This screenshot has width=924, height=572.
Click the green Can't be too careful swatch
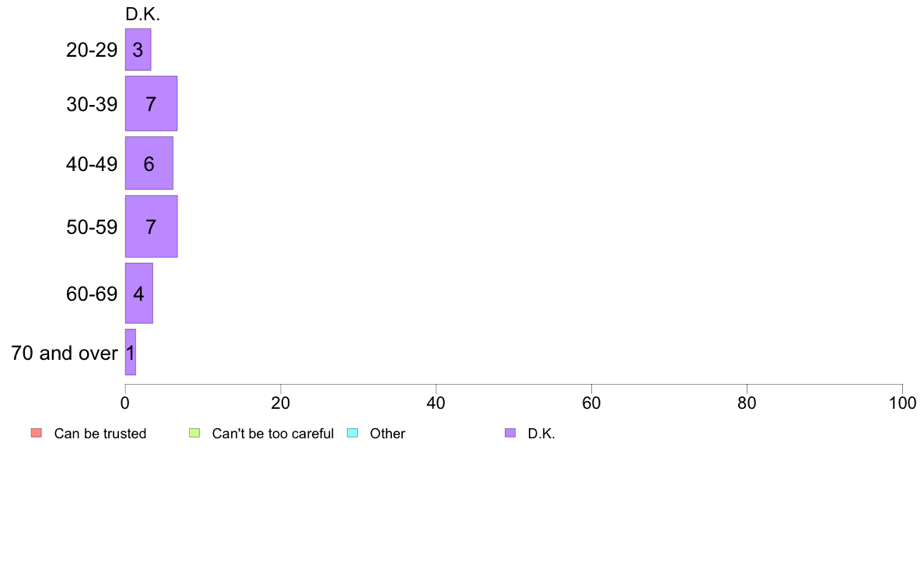click(194, 433)
